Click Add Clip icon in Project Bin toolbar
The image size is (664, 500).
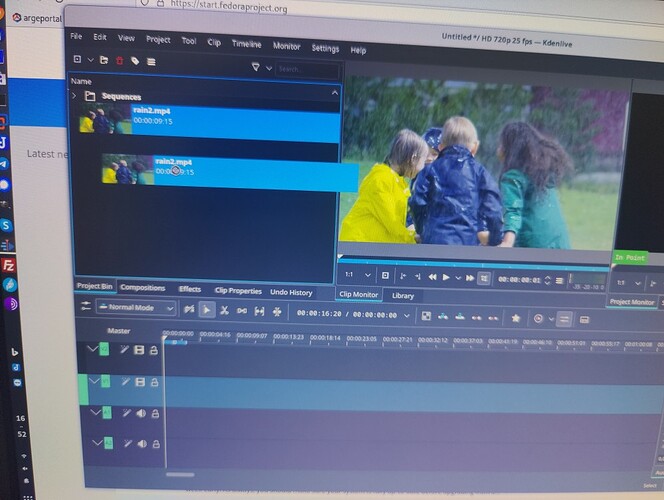coord(77,59)
